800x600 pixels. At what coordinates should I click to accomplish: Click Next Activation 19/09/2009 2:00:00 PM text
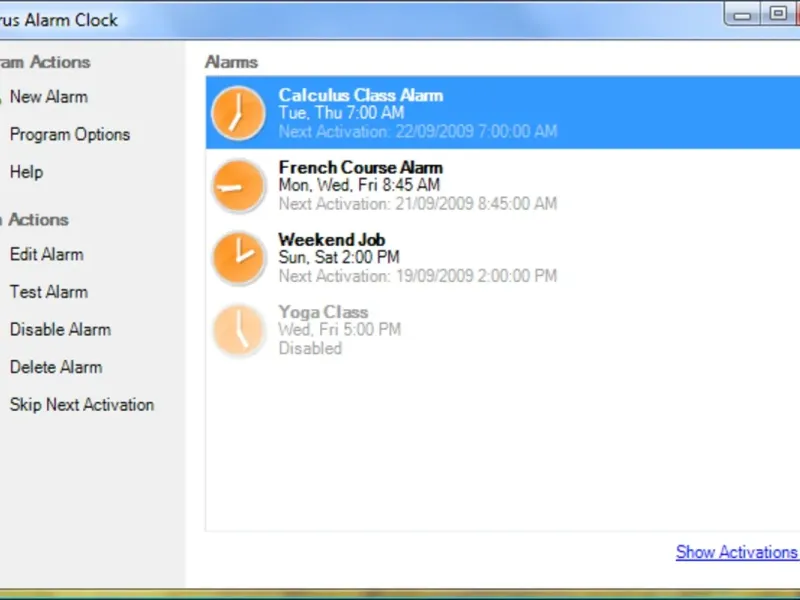(418, 276)
